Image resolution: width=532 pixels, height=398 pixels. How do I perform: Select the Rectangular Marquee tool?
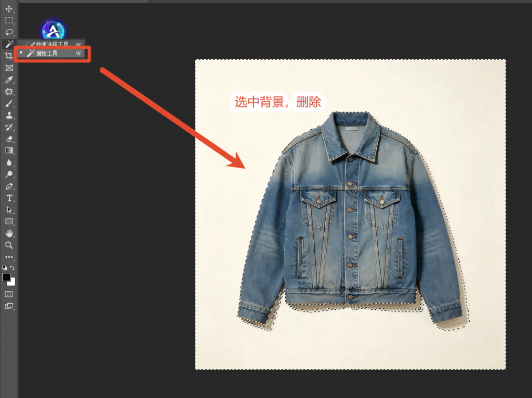coord(9,21)
